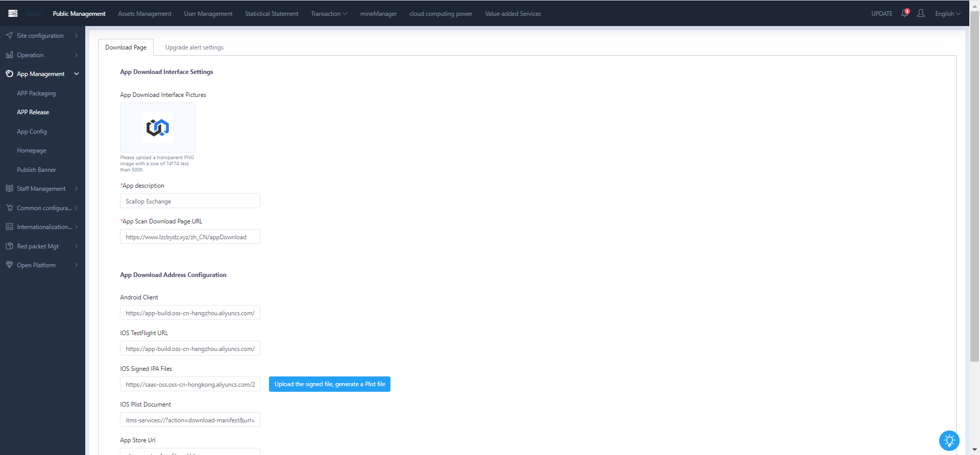Open the English language dropdown
This screenshot has width=980, height=455.
tap(948, 14)
